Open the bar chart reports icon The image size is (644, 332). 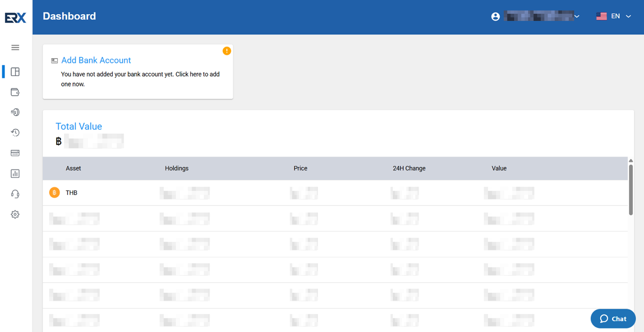click(x=15, y=173)
